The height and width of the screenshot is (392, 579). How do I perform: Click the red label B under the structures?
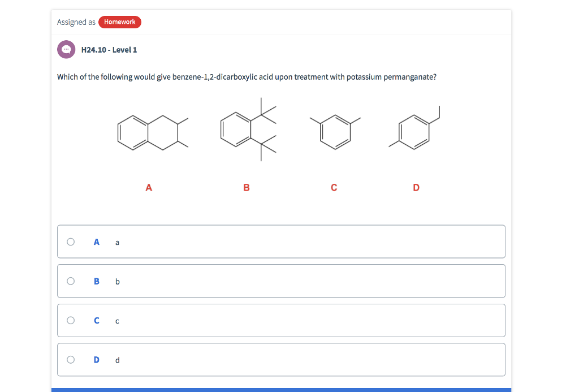[247, 187]
